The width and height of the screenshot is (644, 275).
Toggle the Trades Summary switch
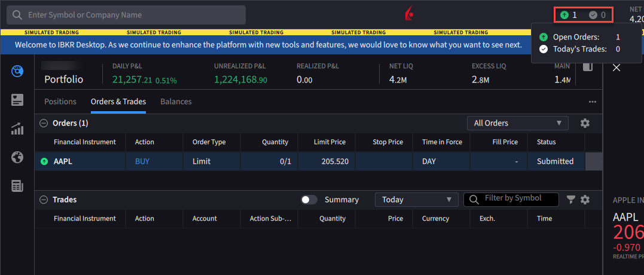pyautogui.click(x=309, y=200)
